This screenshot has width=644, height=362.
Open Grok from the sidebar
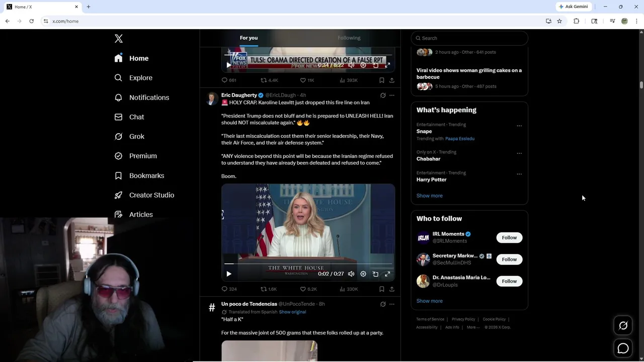[129, 136]
